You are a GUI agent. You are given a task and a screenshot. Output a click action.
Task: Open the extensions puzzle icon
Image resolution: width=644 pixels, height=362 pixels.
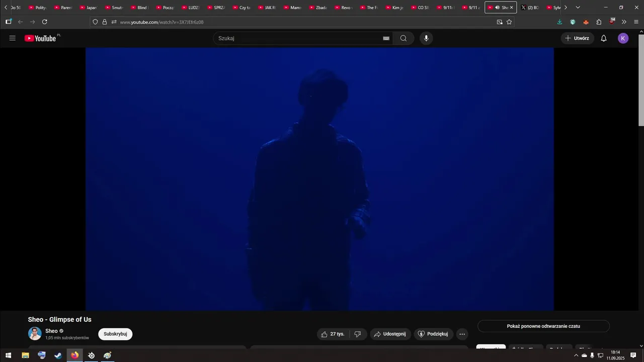599,22
